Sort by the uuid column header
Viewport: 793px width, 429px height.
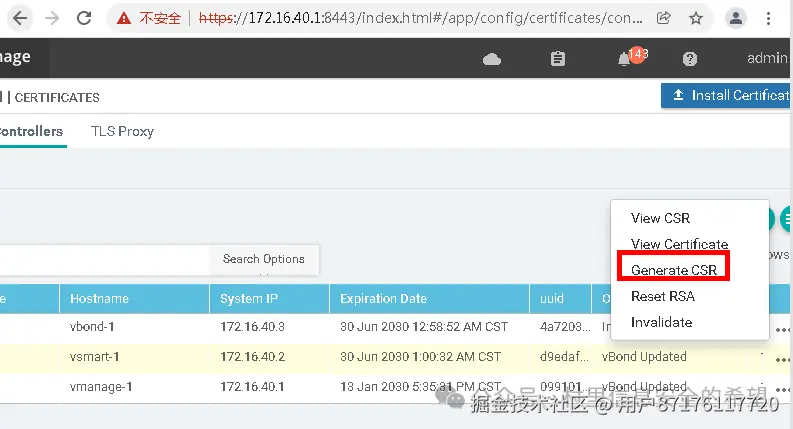point(560,298)
